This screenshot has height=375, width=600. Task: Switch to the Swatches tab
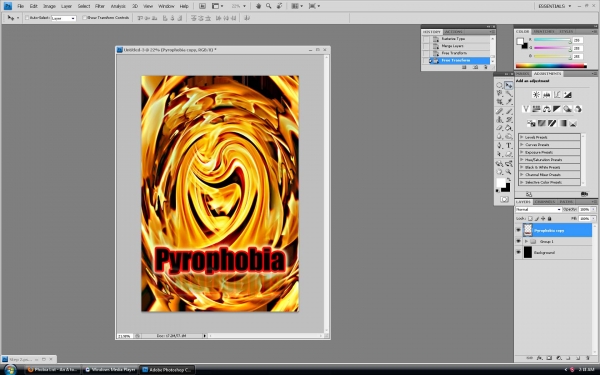544,31
